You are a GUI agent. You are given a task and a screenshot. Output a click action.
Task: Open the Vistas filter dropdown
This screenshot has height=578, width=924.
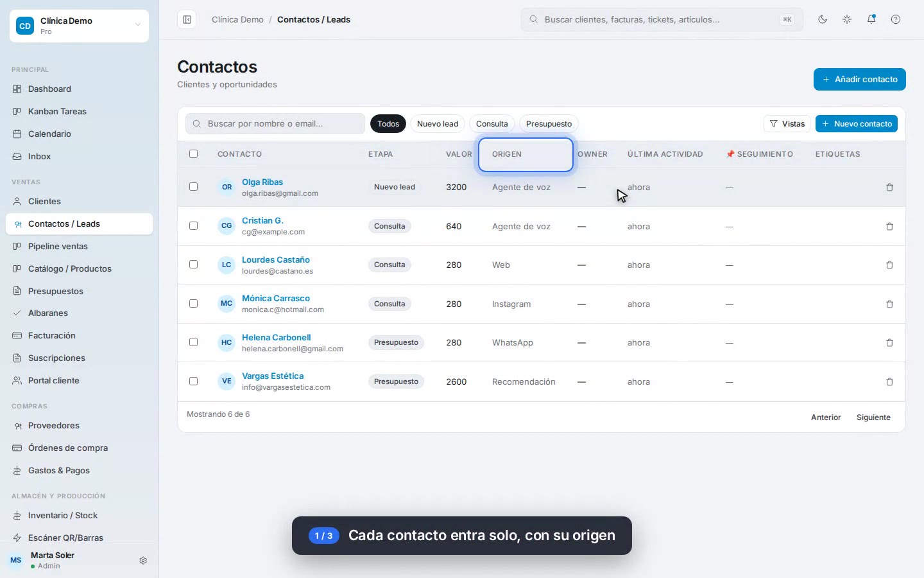[787, 124]
